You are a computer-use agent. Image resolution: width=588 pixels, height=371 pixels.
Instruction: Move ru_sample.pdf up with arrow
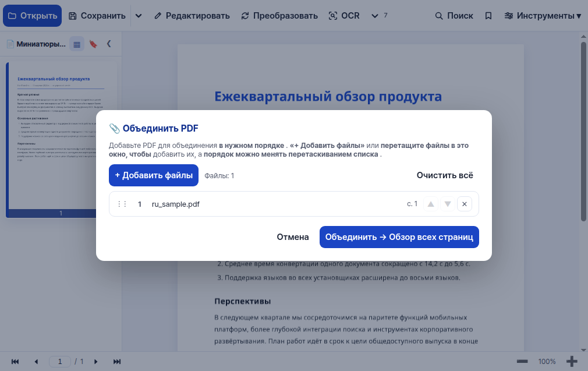(x=431, y=204)
